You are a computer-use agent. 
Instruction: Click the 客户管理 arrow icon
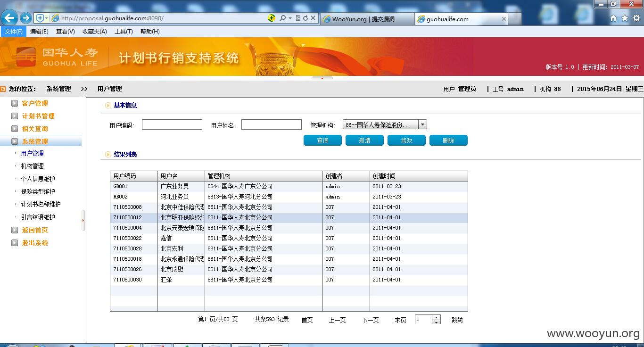click(15, 103)
